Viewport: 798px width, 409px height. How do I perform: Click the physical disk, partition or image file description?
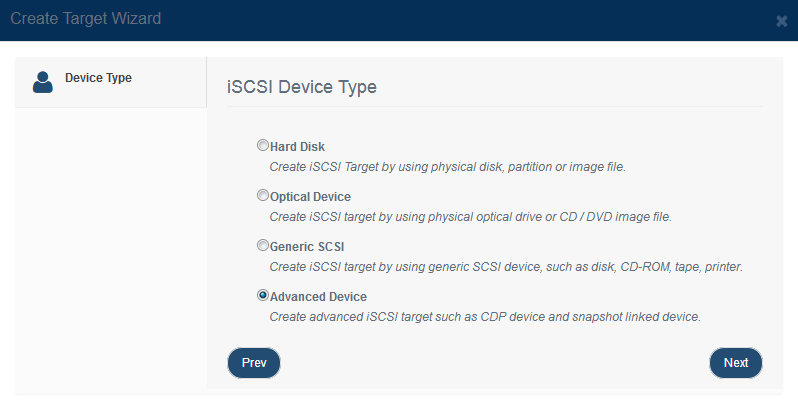coord(448,167)
